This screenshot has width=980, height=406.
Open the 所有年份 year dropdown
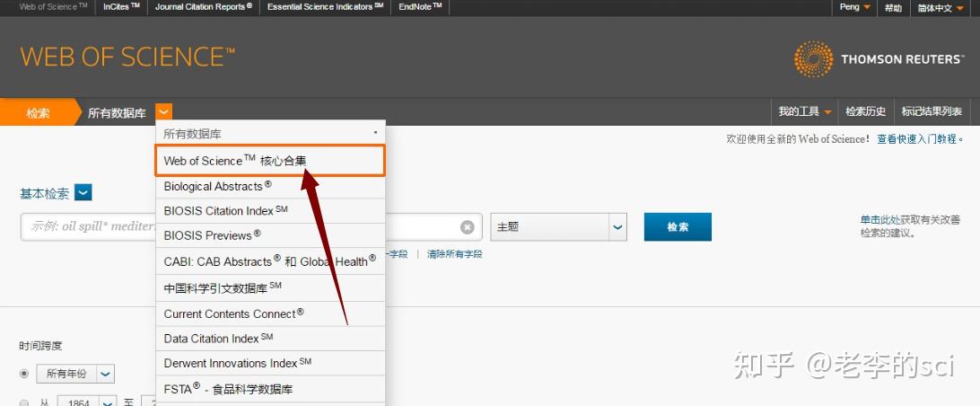point(75,374)
